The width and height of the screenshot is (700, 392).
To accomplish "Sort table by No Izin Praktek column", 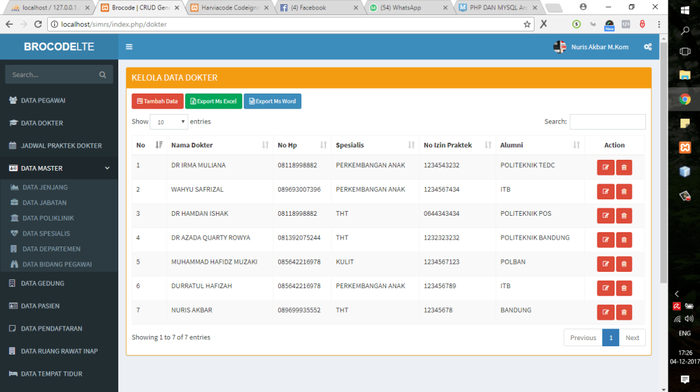I will click(457, 145).
